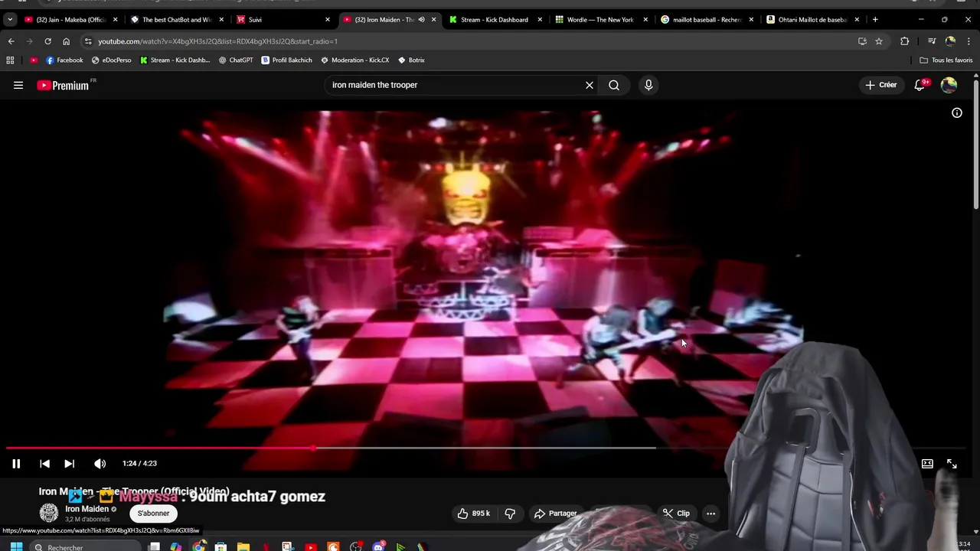The height and width of the screenshot is (551, 980).
Task: Like the video with 895 k
Action: 472,514
